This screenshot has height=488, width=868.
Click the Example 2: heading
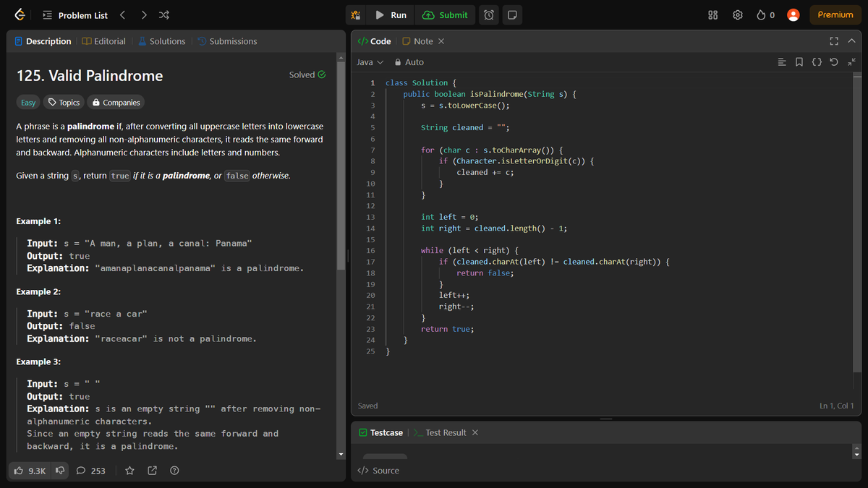[38, 291]
